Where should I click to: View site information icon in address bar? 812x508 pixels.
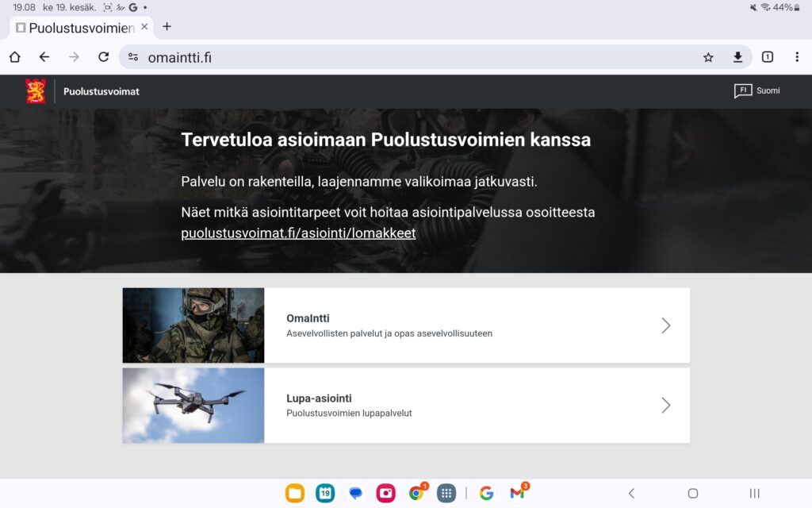(133, 57)
